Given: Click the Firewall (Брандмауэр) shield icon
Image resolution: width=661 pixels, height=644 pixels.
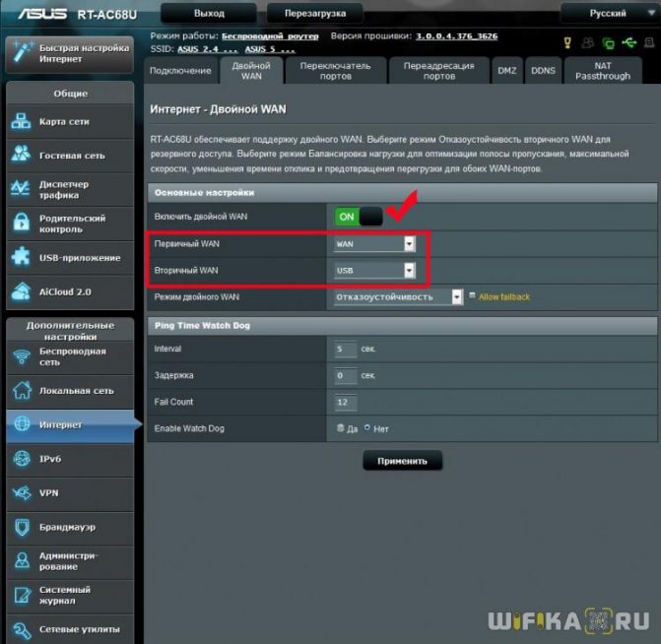Looking at the screenshot, I should pos(22,527).
